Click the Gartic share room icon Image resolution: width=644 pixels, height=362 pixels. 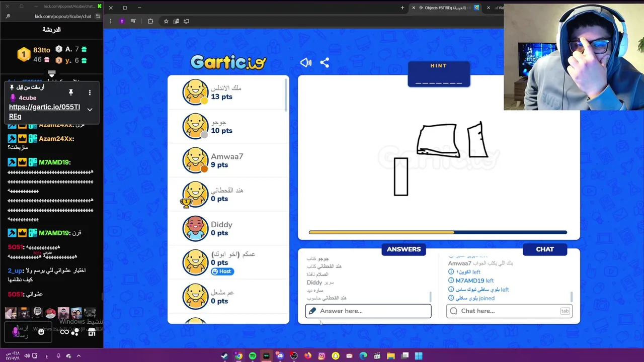(325, 63)
